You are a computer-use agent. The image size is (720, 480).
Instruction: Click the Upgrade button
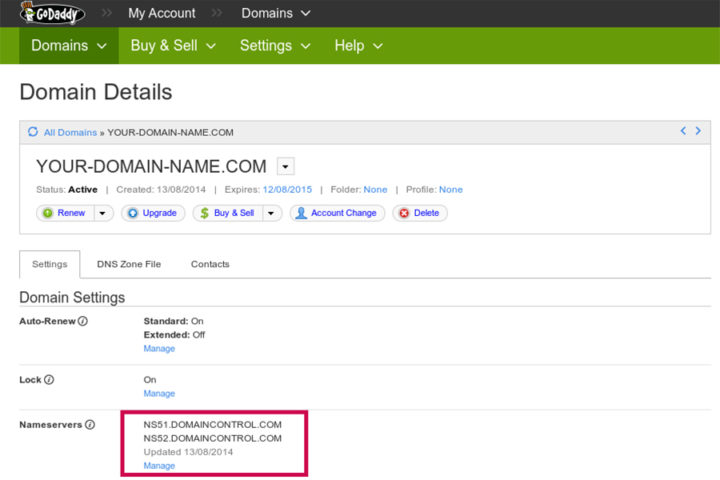[153, 213]
